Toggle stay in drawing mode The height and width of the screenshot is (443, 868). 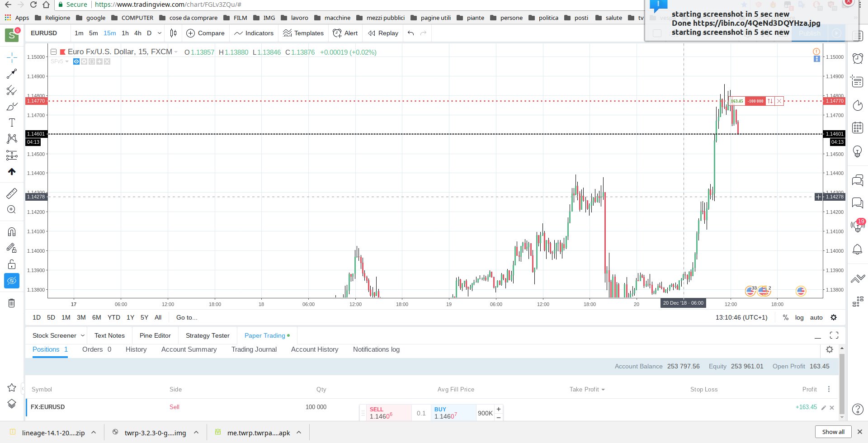tap(12, 248)
